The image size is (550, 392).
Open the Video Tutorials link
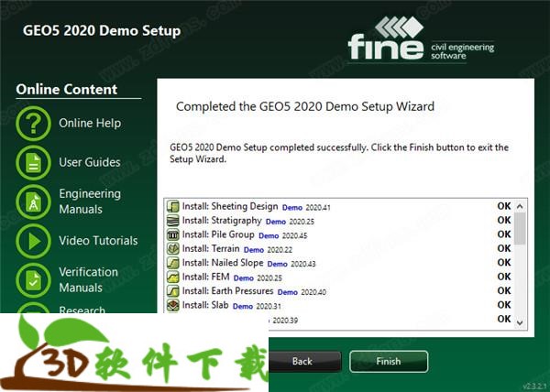[98, 241]
